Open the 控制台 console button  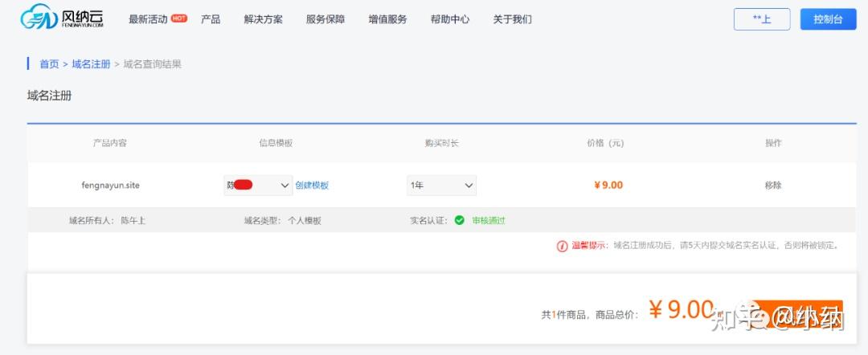828,19
